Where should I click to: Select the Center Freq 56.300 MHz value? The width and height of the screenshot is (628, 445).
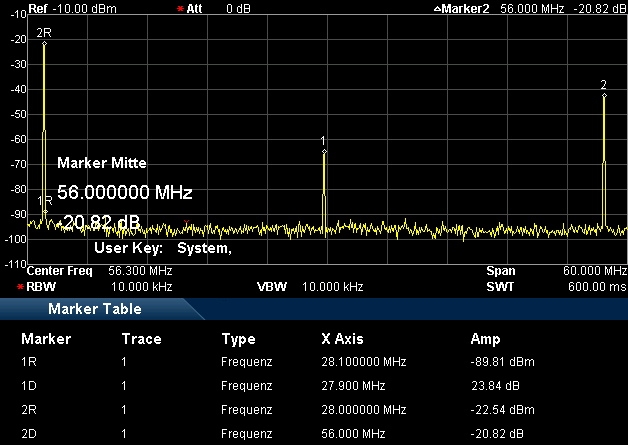pyautogui.click(x=100, y=271)
